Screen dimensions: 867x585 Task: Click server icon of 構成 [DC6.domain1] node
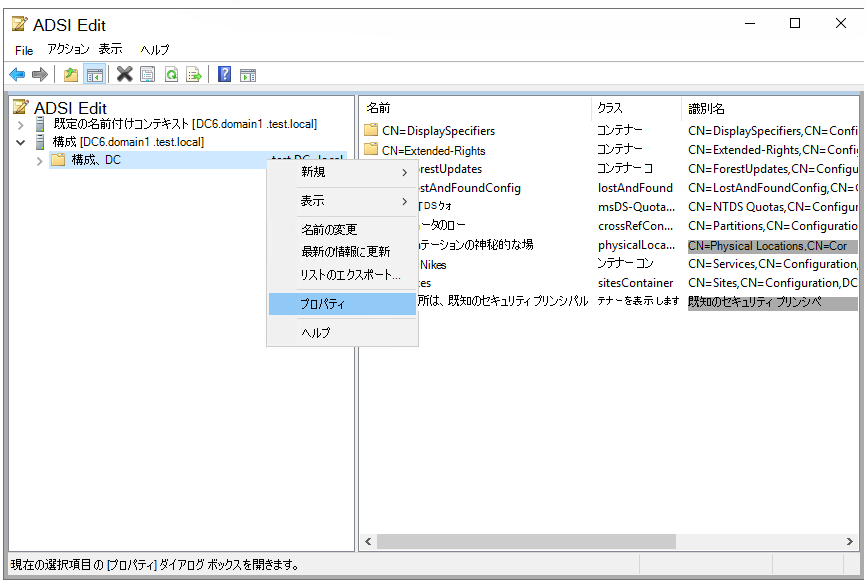40,142
